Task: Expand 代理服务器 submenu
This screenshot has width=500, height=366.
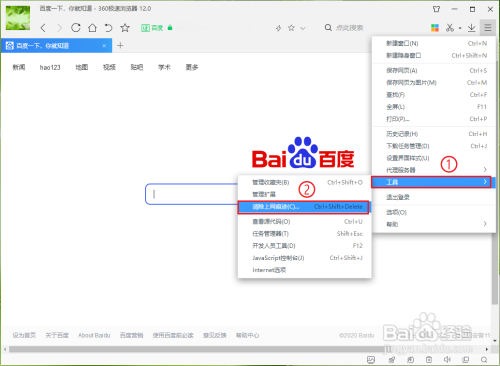Action: pos(433,170)
